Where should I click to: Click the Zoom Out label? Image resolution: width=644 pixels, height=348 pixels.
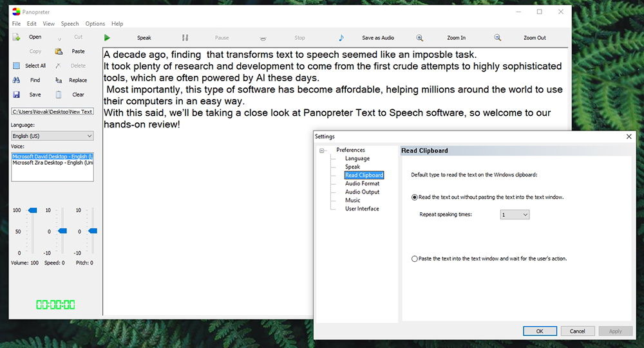tap(535, 38)
